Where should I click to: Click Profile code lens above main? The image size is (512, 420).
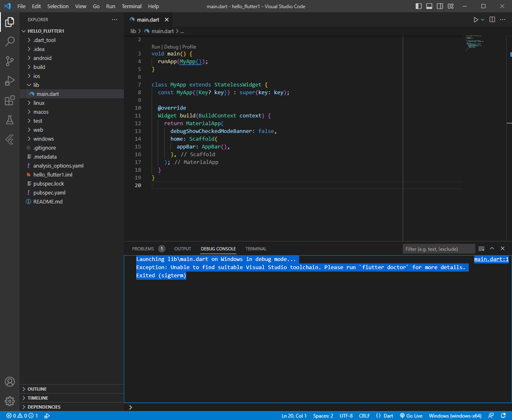pos(189,47)
